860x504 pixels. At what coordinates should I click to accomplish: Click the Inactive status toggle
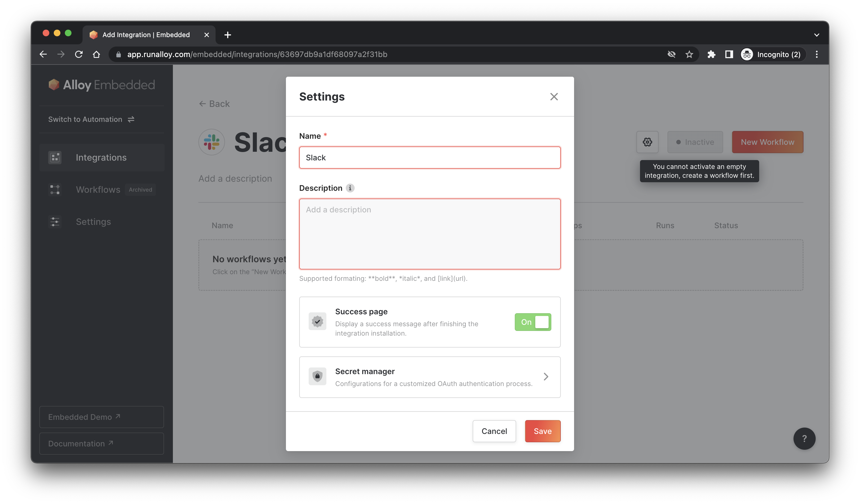pos(695,142)
